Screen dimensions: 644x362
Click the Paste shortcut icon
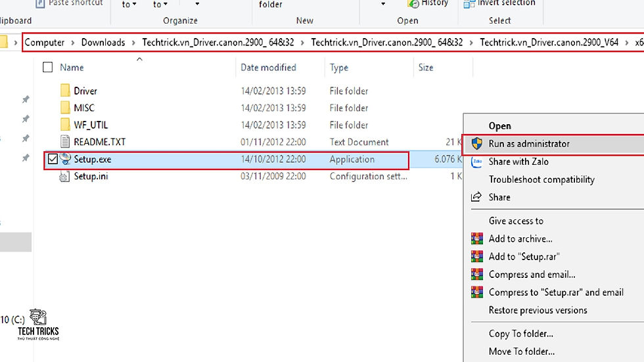click(40, 4)
